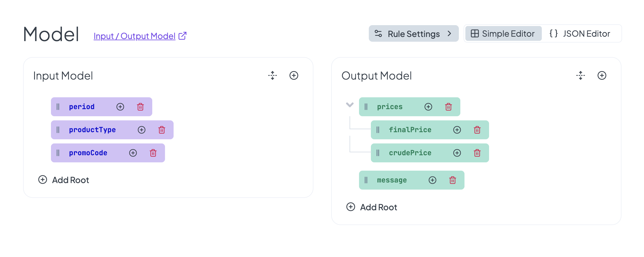
Task: Open the Rule Settings panel
Action: (414, 34)
